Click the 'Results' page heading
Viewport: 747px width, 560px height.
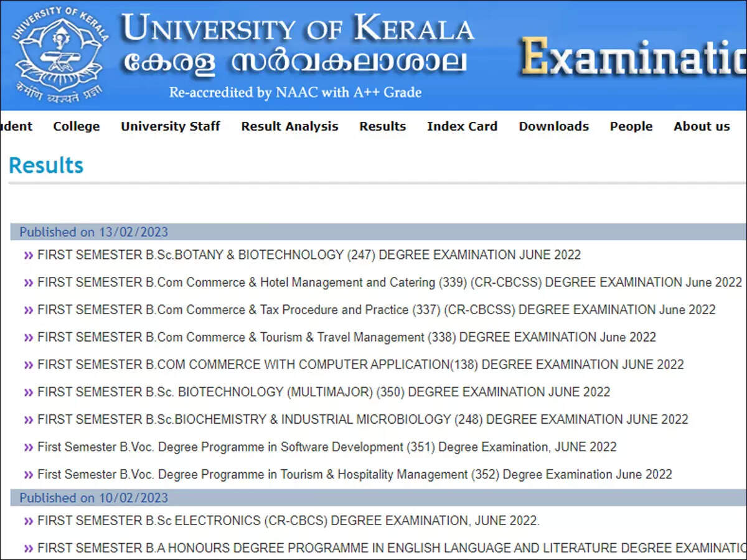[x=46, y=166]
